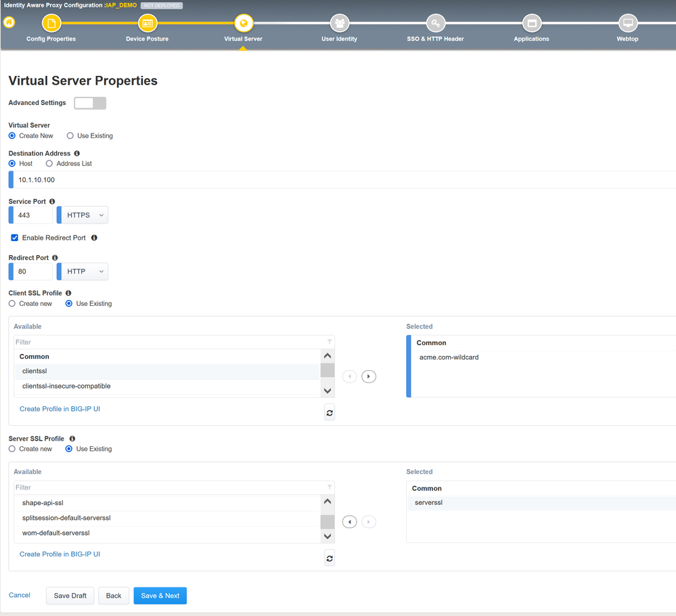Click the Destination Address input field
This screenshot has height=616, width=676.
343,180
